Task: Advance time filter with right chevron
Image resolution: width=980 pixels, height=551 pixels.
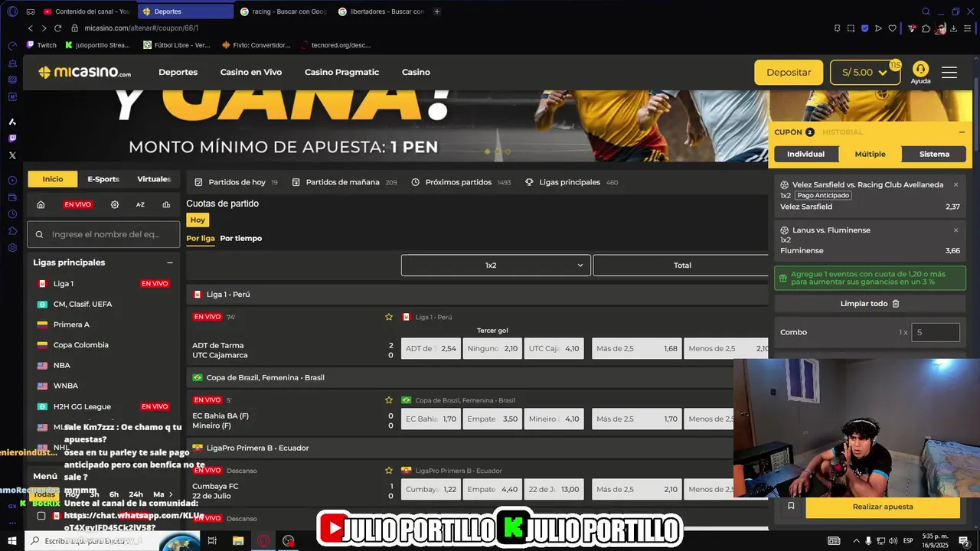Action: 171,494
